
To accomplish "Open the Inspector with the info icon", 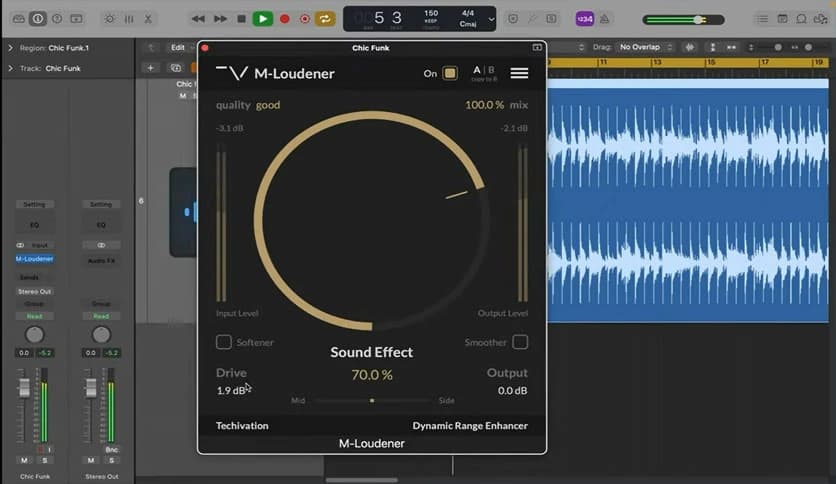I will 38,18.
